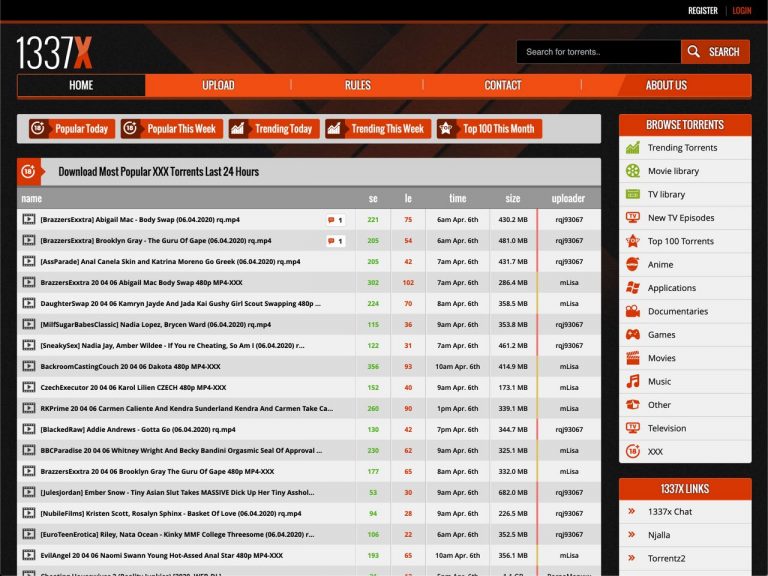Click the magnifier icon in Search button

coord(693,51)
